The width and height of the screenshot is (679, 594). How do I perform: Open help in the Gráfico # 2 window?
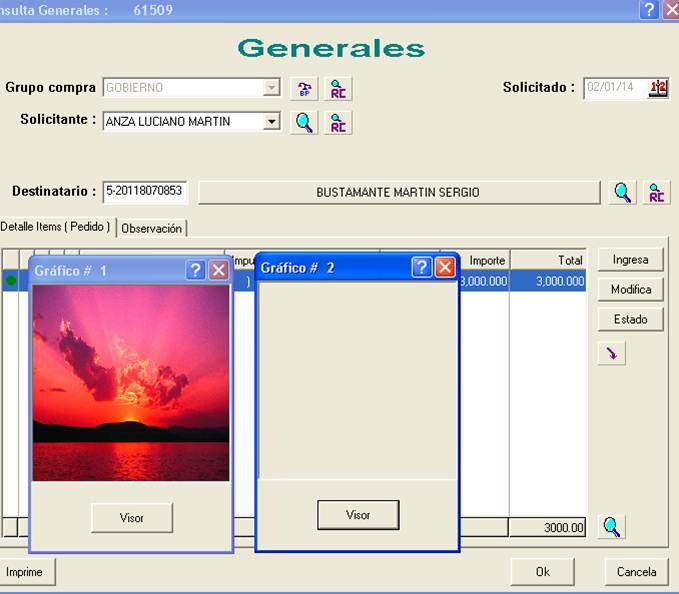point(421,267)
